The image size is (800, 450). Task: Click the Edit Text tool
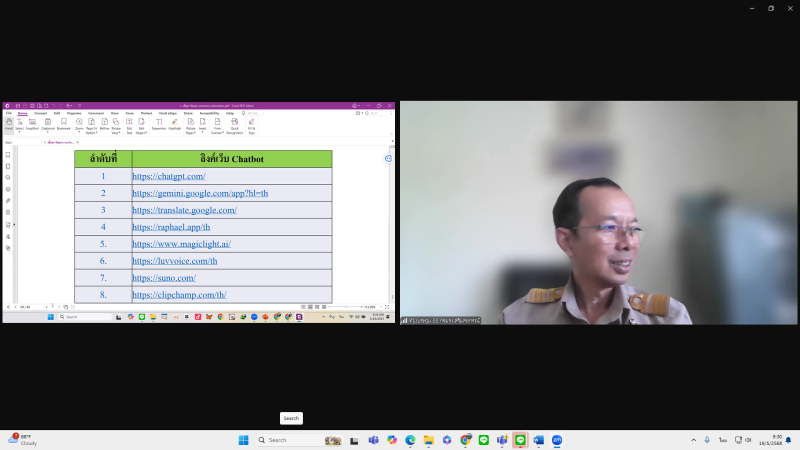pyautogui.click(x=129, y=126)
